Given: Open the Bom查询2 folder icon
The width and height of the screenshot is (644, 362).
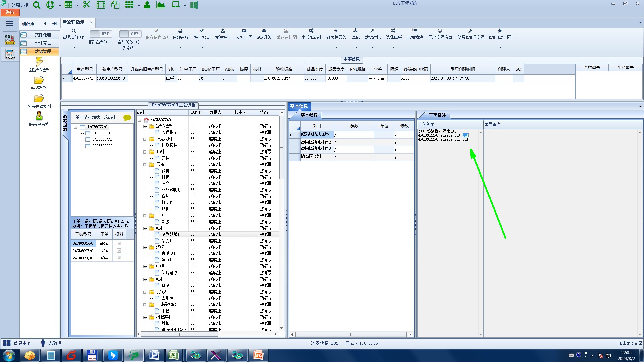Looking at the screenshot, I should (39, 80).
